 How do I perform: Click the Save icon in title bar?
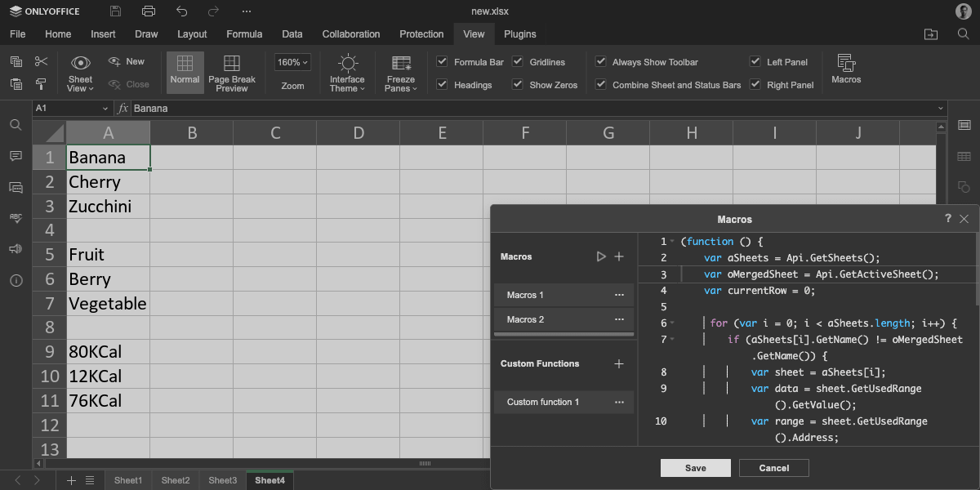click(x=115, y=11)
